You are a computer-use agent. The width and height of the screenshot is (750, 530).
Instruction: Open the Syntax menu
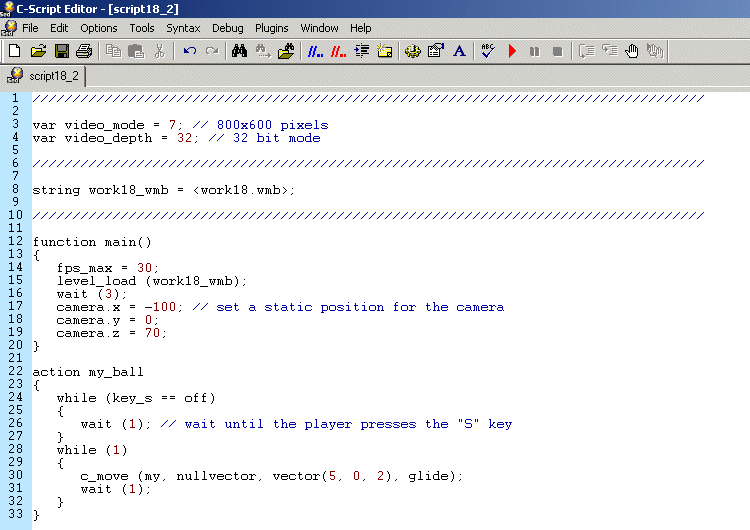click(x=183, y=28)
